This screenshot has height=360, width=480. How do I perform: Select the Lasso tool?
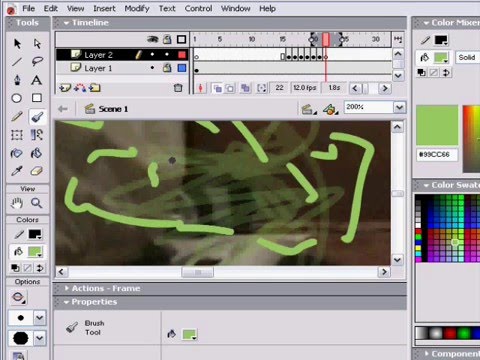click(37, 62)
